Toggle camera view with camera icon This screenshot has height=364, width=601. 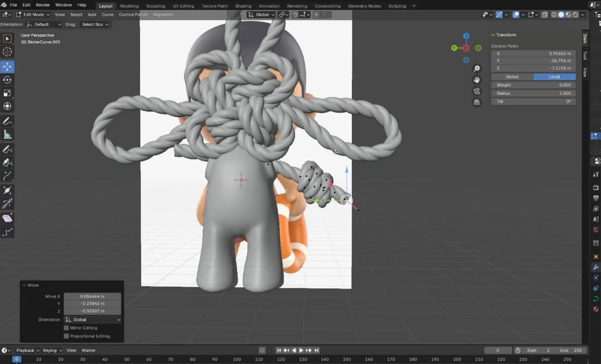[476, 91]
